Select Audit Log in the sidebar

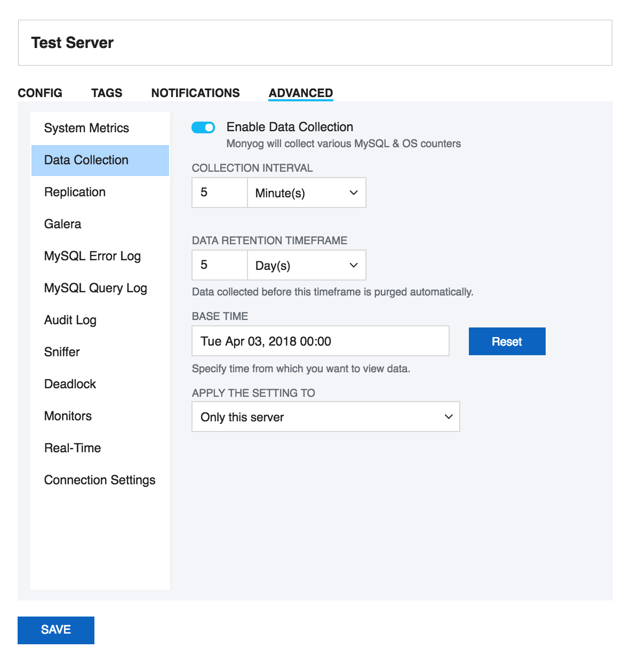70,320
